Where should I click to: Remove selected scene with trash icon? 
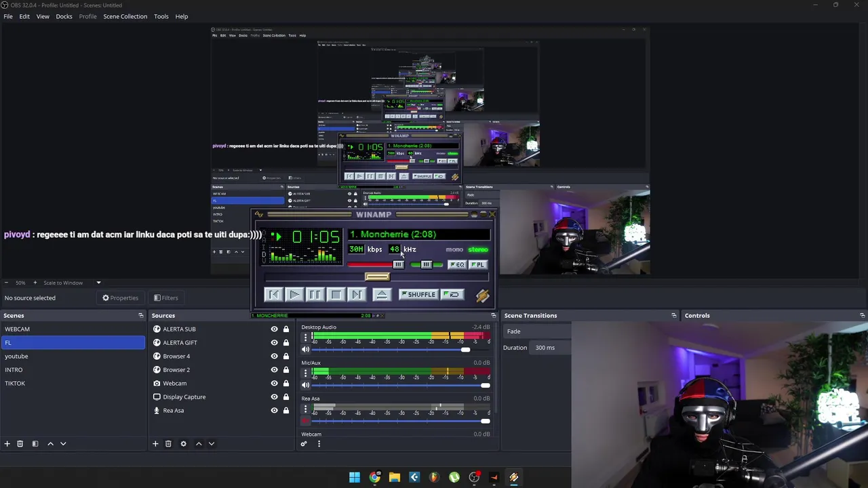point(20,444)
